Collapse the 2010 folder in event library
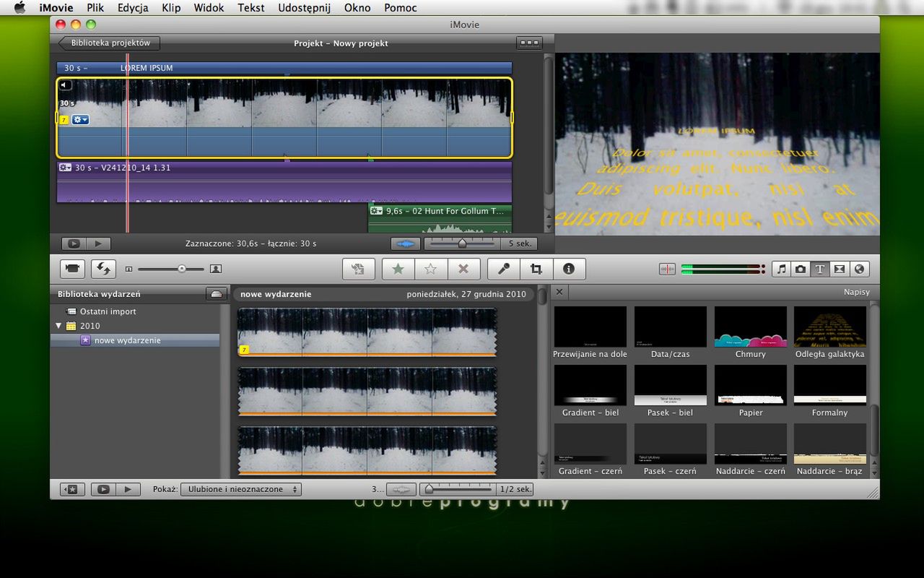This screenshot has height=578, width=924. [58, 326]
